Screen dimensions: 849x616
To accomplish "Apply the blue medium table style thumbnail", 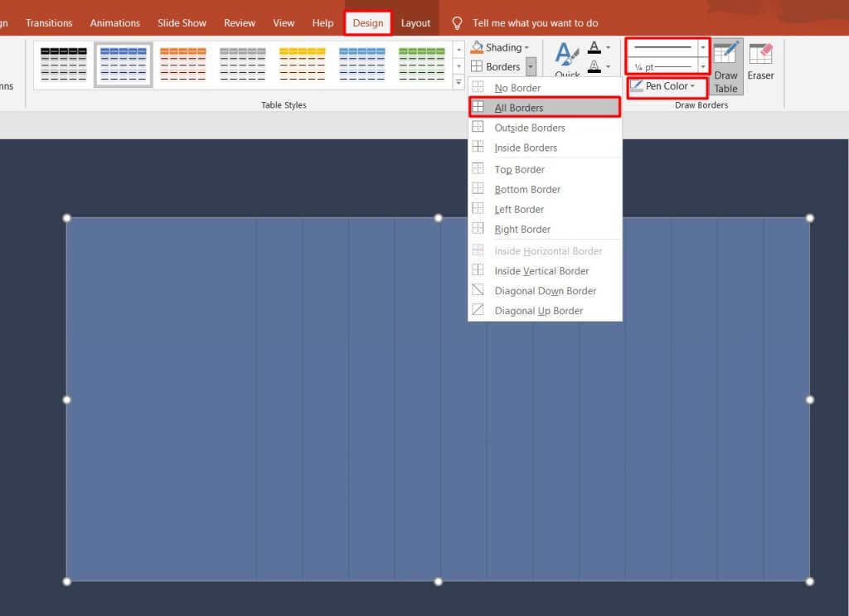I will click(x=124, y=65).
